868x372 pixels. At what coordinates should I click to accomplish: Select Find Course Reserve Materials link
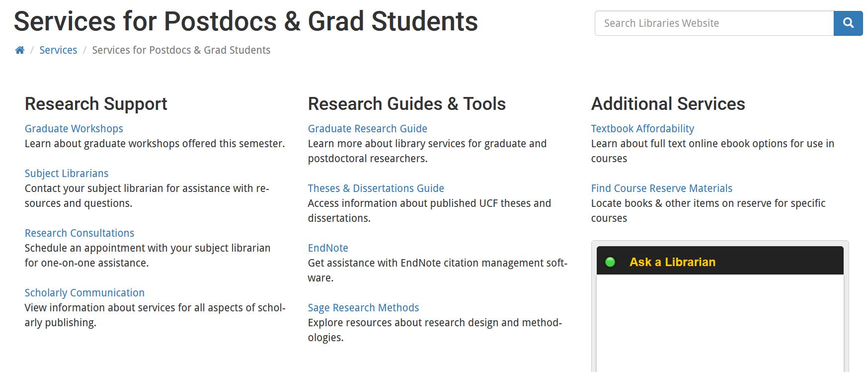pyautogui.click(x=662, y=188)
